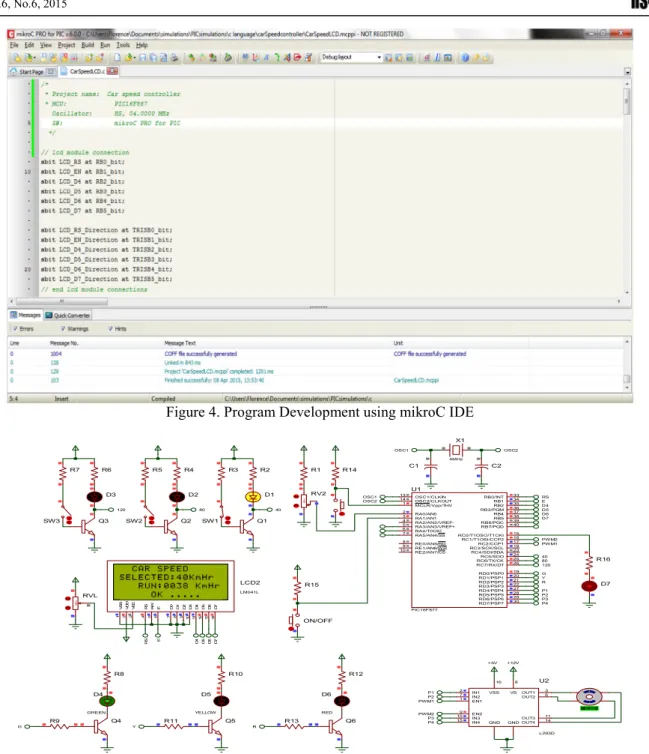Viewport: 649px width, 754px height.
Task: Click the Messages tab
Action: coord(26,315)
